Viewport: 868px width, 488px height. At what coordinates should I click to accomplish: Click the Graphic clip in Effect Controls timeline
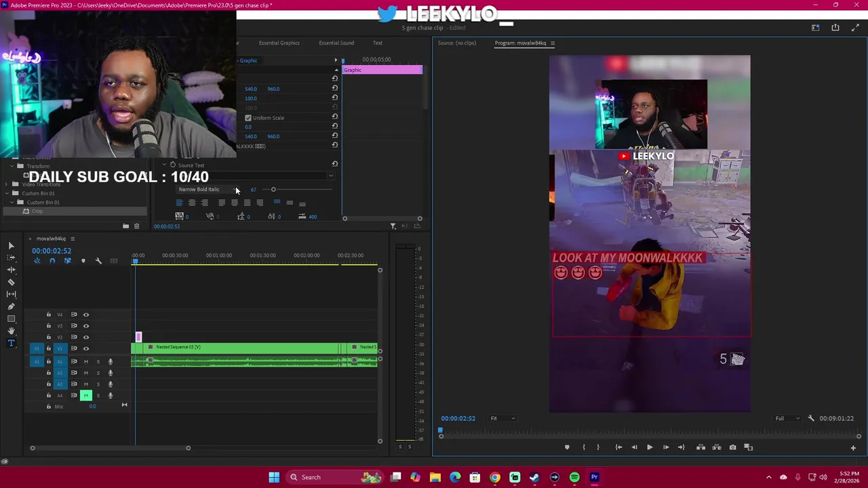382,70
